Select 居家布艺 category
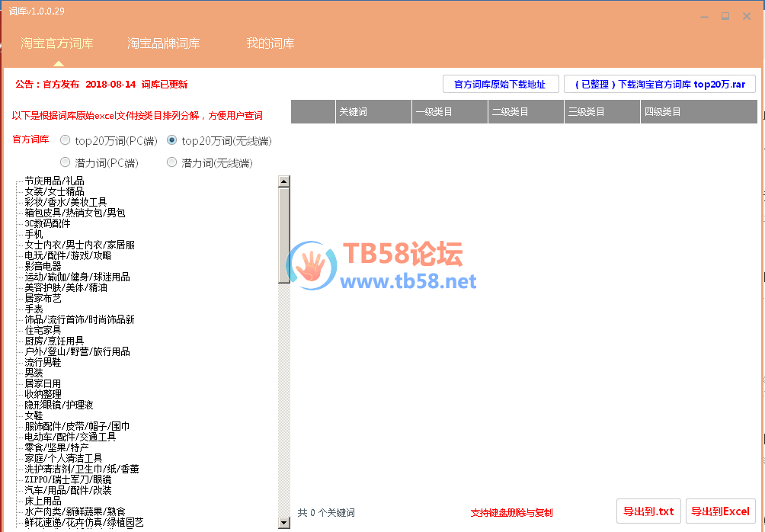This screenshot has width=765, height=532. [43, 298]
